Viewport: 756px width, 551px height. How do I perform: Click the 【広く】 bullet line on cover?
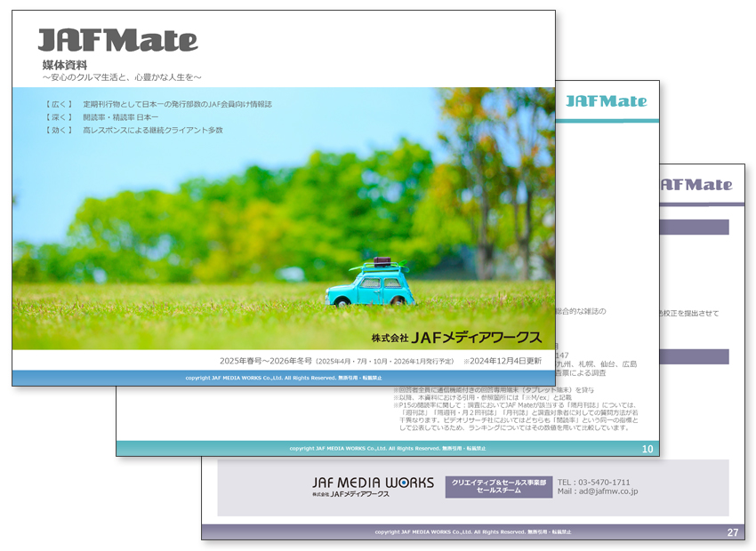(158, 104)
